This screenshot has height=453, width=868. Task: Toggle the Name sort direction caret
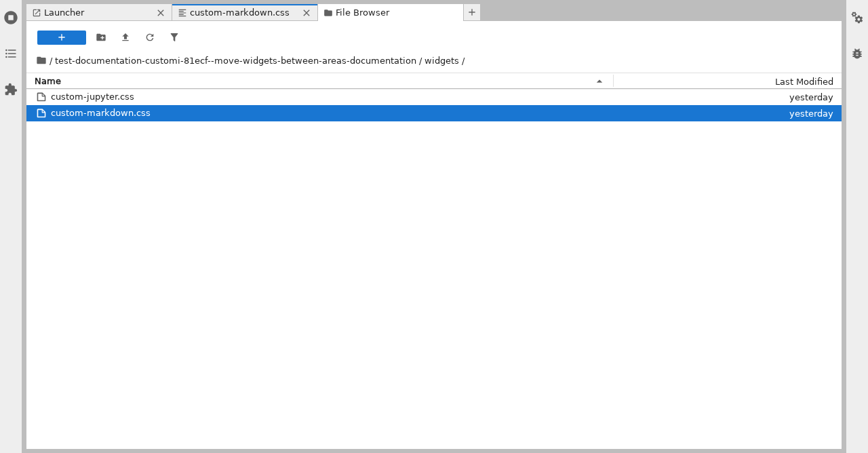[x=599, y=81]
